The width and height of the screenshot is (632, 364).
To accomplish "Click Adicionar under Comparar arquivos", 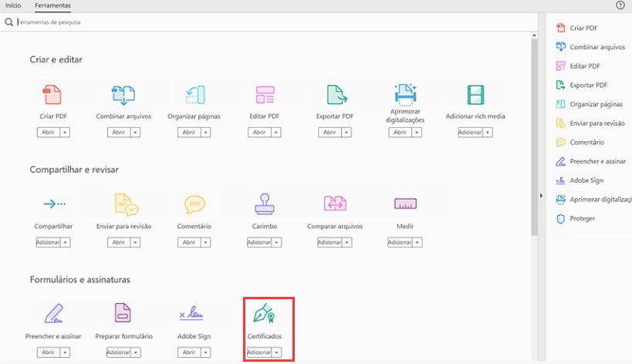I will 330,242.
